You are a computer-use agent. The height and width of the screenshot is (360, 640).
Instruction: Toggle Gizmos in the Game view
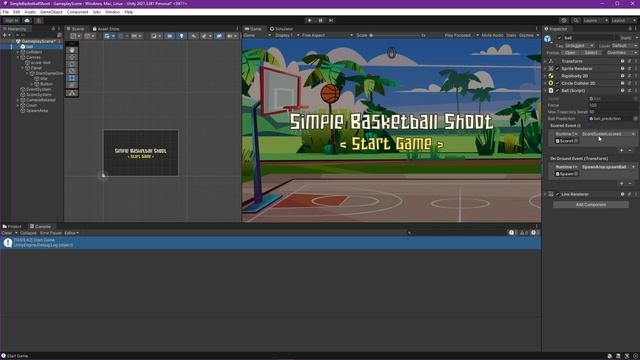coord(526,36)
